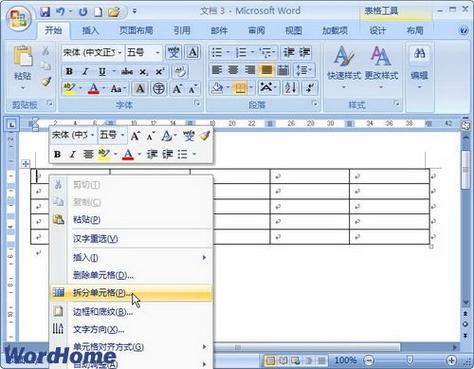Switch to the Page Layout ribbon tab
Viewport: 474px width, 369px height.
(x=136, y=31)
